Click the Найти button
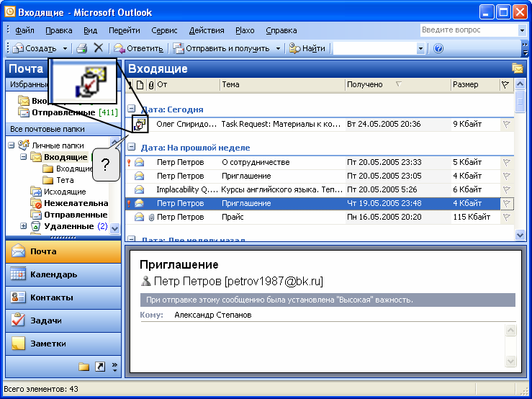Image resolution: width=532 pixels, height=399 pixels. [x=307, y=48]
